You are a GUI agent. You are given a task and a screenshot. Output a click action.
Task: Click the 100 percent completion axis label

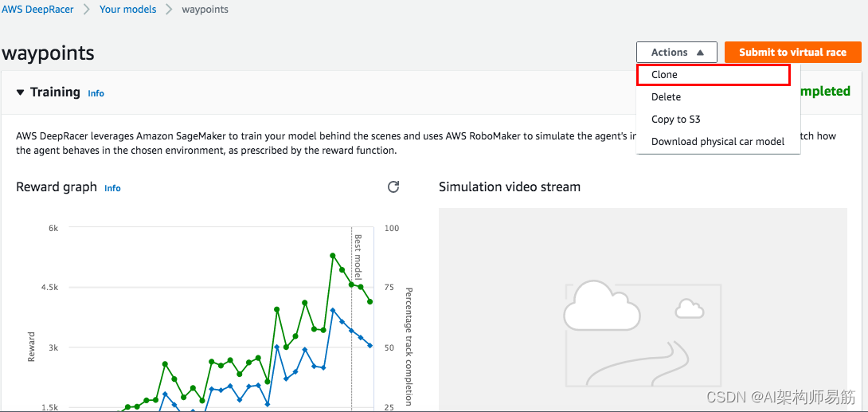392,228
